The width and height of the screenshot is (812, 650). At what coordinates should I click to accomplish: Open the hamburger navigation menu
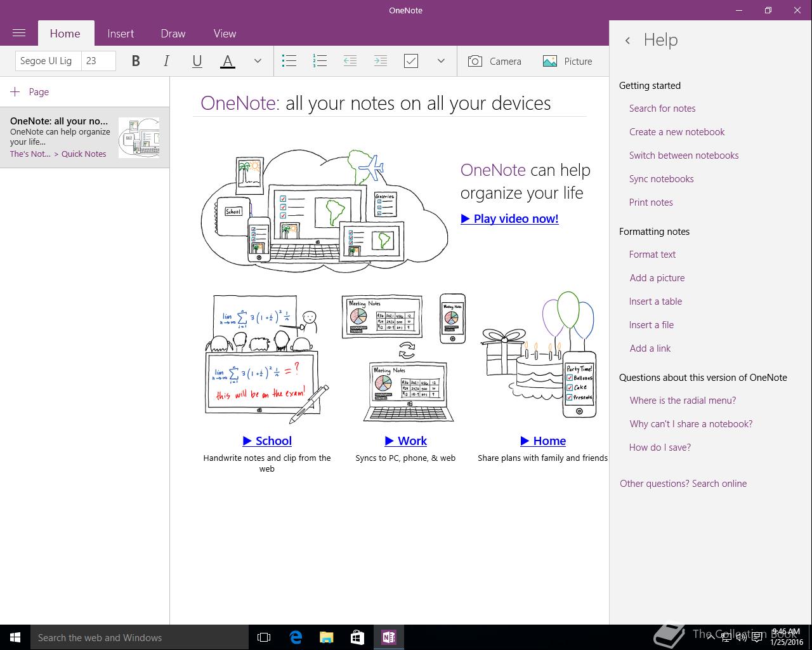click(x=18, y=33)
